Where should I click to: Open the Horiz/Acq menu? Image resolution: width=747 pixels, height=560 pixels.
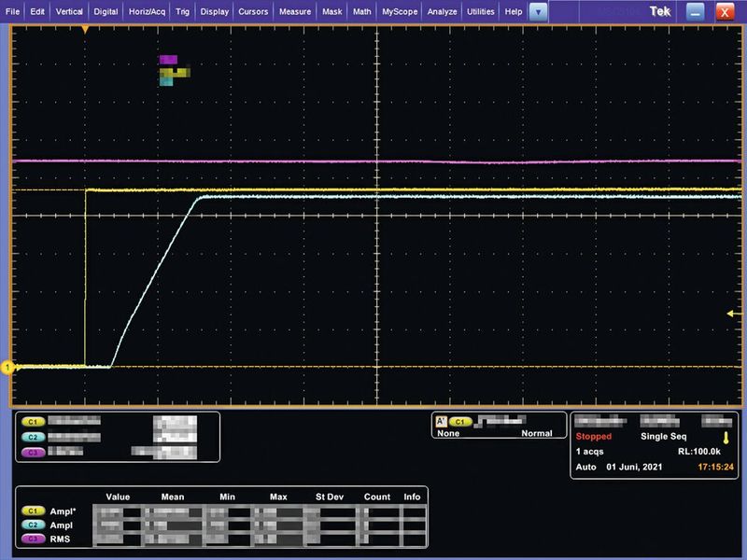coord(147,12)
